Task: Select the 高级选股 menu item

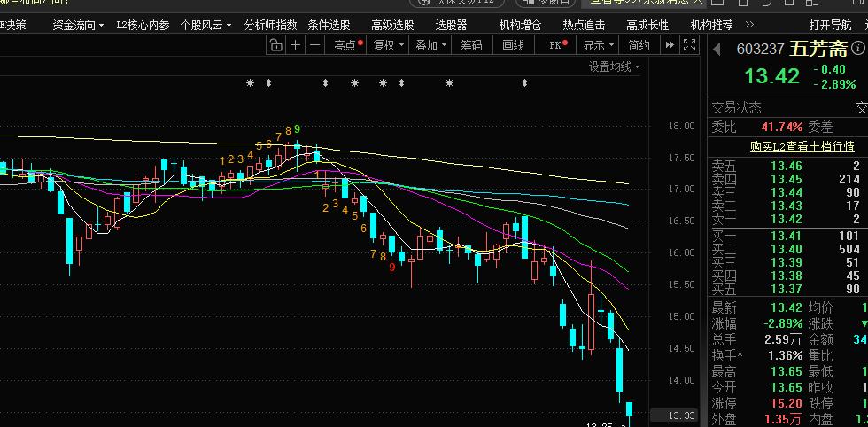Action: (x=392, y=25)
